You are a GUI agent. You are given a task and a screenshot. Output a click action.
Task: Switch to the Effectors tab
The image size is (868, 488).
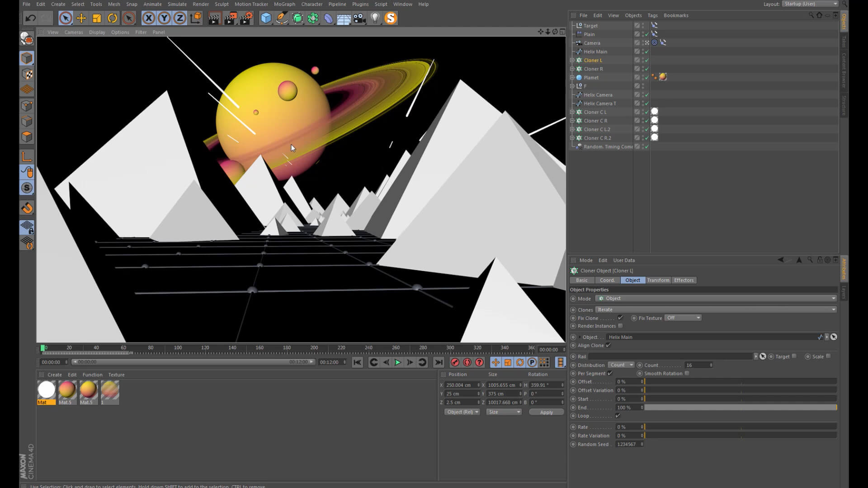click(x=684, y=280)
